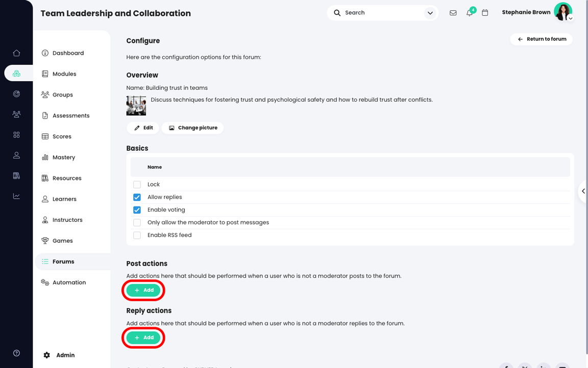Enable the RSS feed checkbox
588x368 pixels.
pos(137,235)
